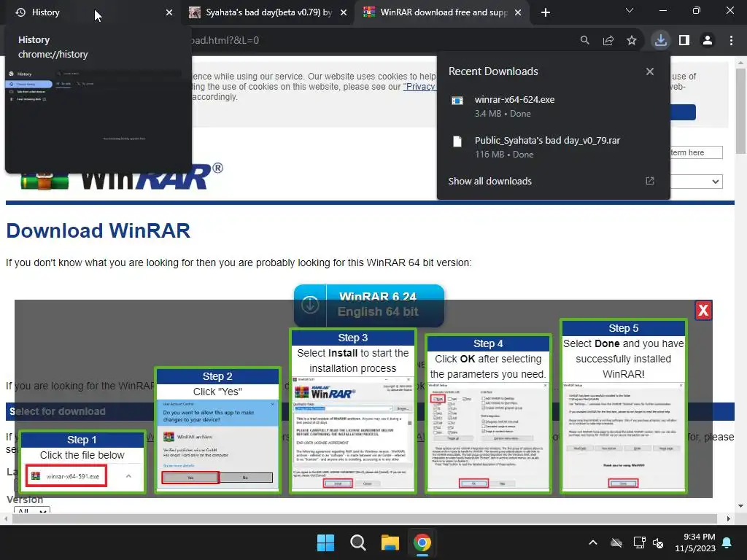Viewport: 747px width, 560px height.
Task: Open the clock showing 9:34 PM
Action: pyautogui.click(x=695, y=542)
